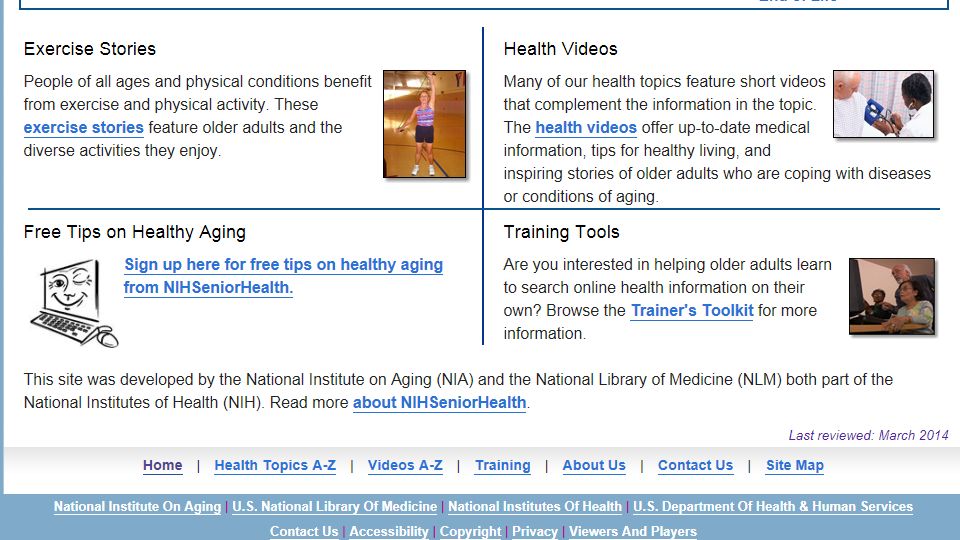Open the Copyright page
The width and height of the screenshot is (960, 540).
click(x=470, y=531)
